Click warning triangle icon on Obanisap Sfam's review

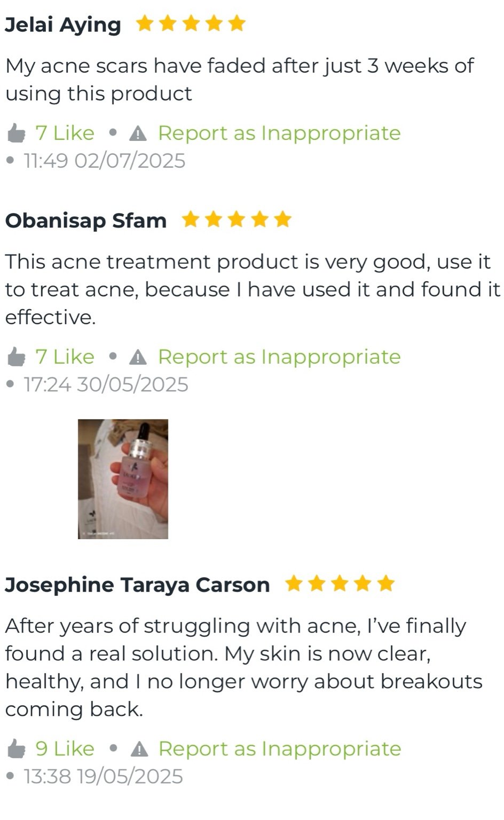coord(138,357)
